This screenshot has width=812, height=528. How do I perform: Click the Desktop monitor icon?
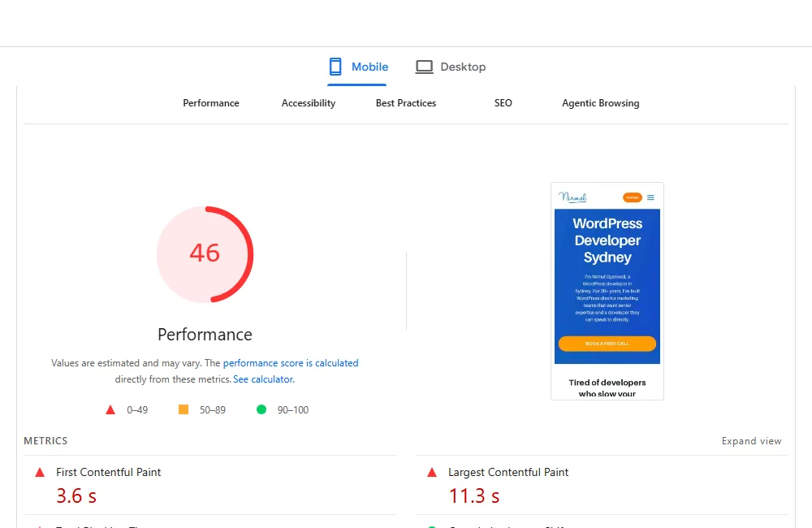tap(424, 67)
